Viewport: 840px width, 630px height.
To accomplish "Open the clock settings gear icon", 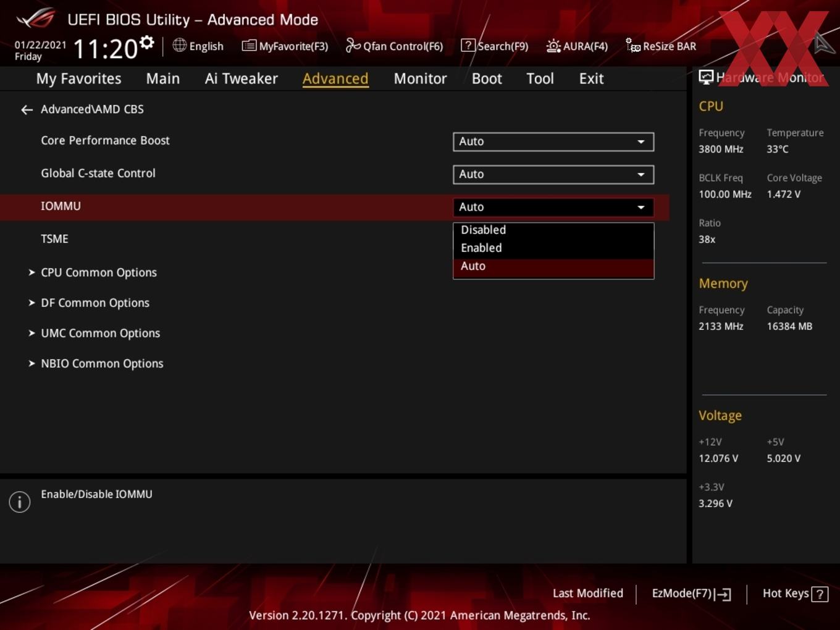I will click(147, 43).
